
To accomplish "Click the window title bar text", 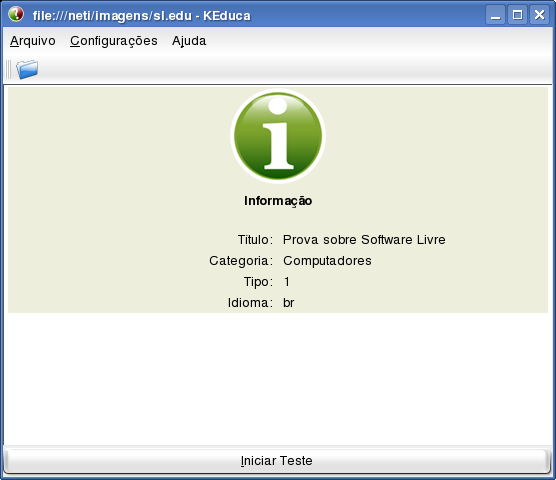I will click(x=141, y=16).
